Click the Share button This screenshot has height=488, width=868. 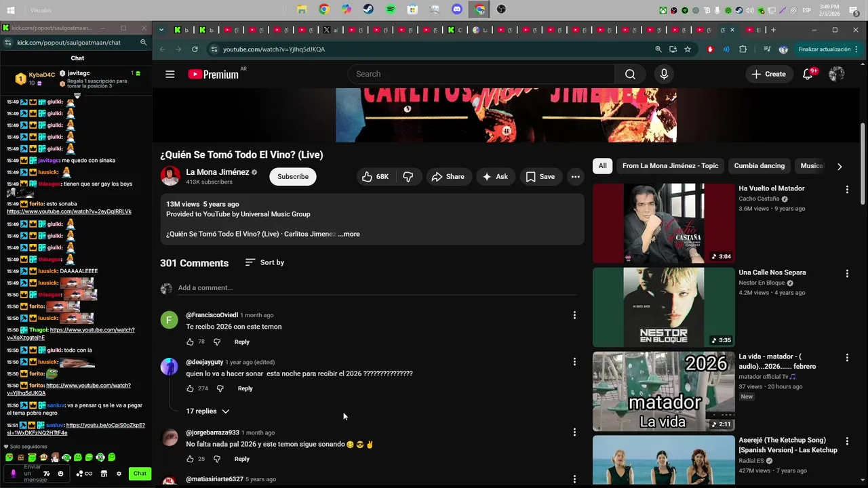coord(448,177)
